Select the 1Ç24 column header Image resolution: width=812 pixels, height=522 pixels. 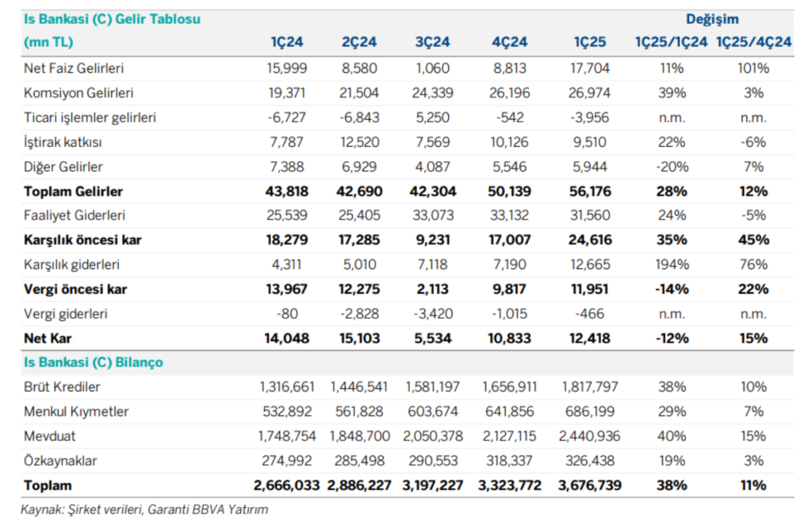[286, 41]
